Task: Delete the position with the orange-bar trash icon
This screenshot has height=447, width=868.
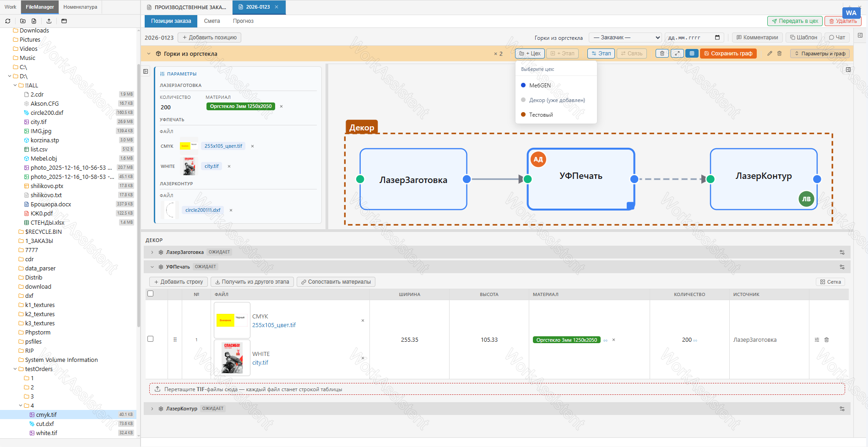Action: [780, 54]
